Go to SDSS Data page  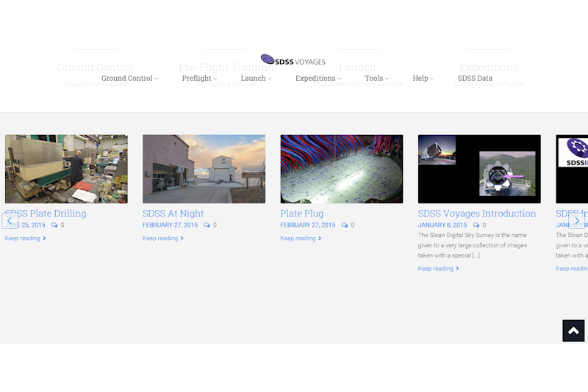point(475,79)
